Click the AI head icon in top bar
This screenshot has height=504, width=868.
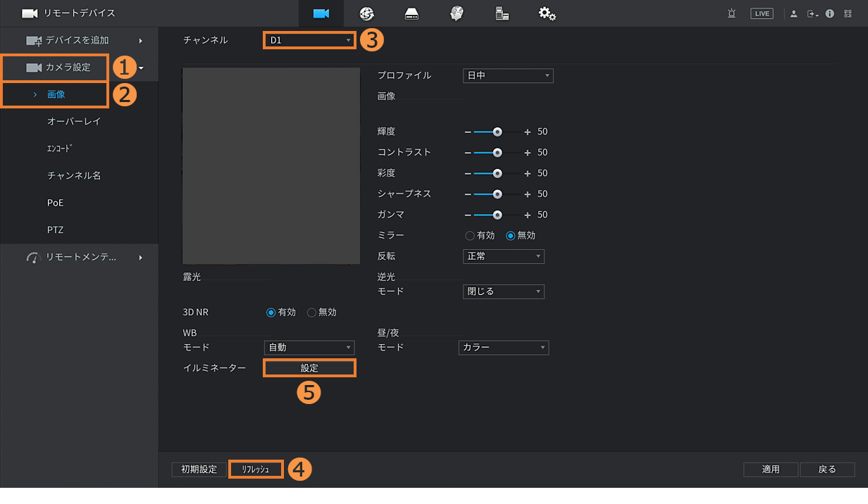coord(457,13)
